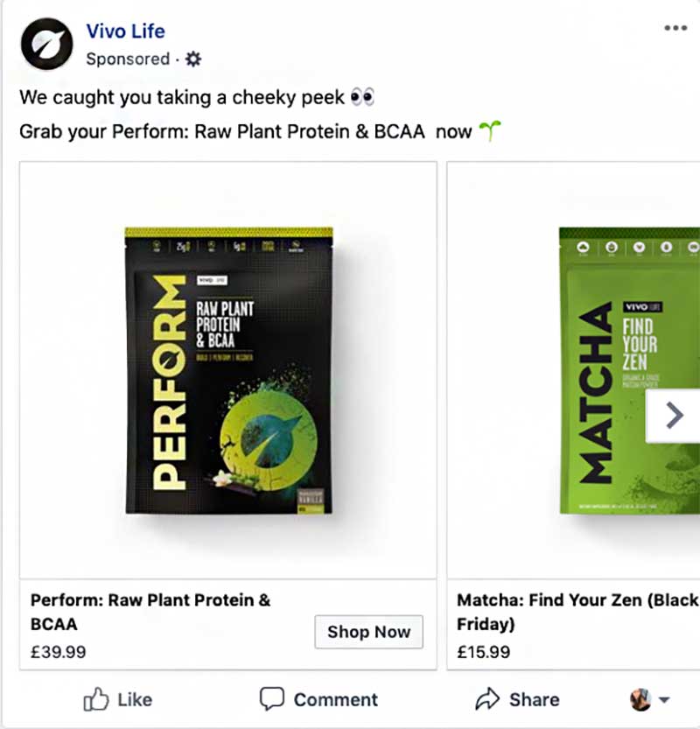Open the sponsored ad settings gear
Image resolution: width=700 pixels, height=729 pixels.
193,60
